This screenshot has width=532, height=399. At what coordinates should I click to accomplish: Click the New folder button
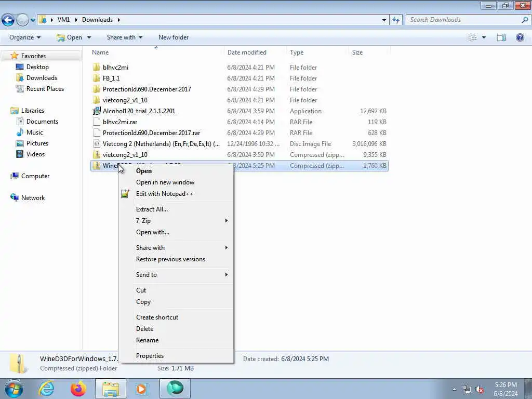tap(174, 37)
